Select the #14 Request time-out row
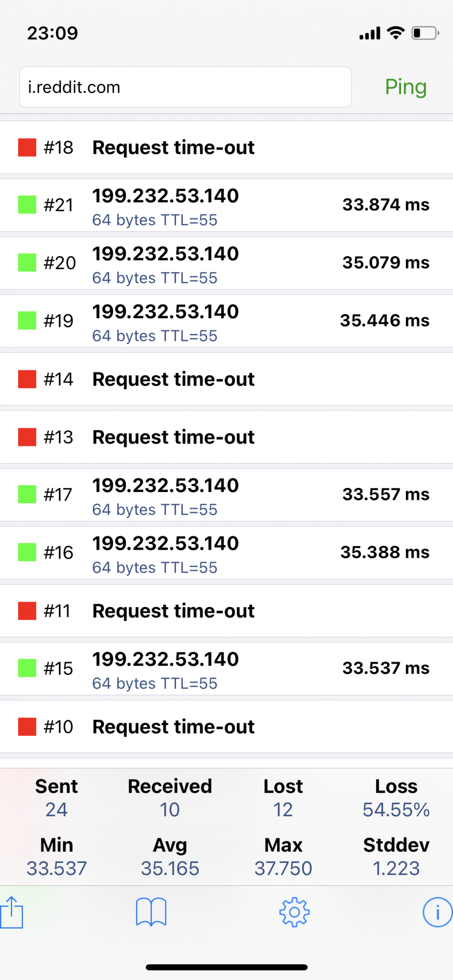Viewport: 453px width, 980px height. (226, 379)
